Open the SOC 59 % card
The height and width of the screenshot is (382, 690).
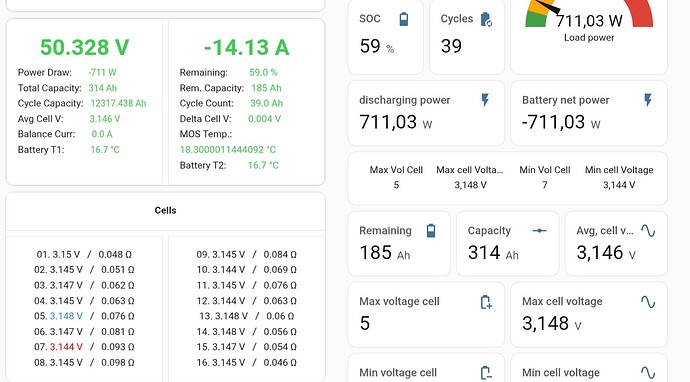pyautogui.click(x=385, y=37)
